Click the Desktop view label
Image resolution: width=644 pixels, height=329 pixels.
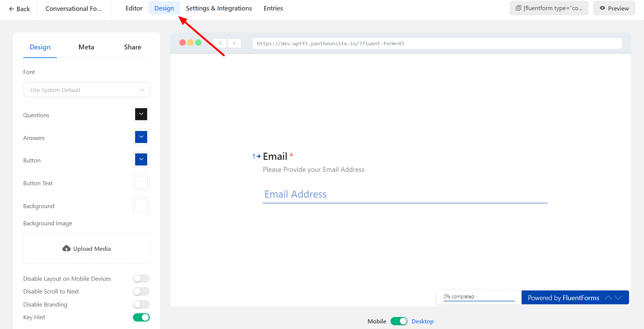coord(422,321)
